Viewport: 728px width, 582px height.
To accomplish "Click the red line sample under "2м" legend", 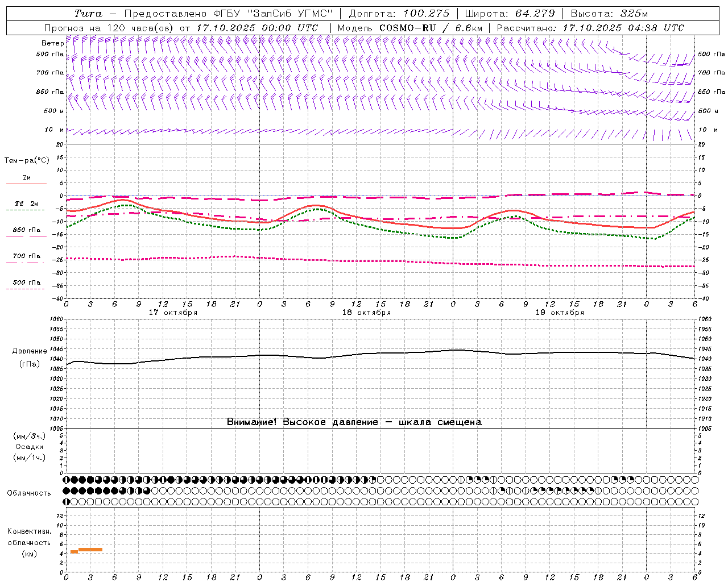I will [26, 184].
